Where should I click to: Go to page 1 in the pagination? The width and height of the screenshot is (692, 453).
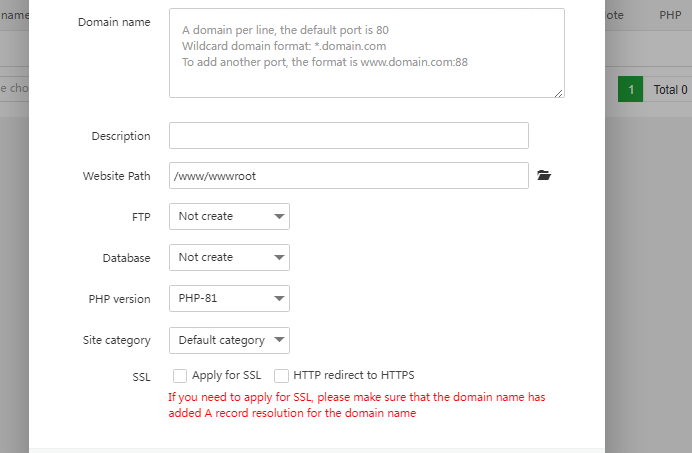(630, 90)
